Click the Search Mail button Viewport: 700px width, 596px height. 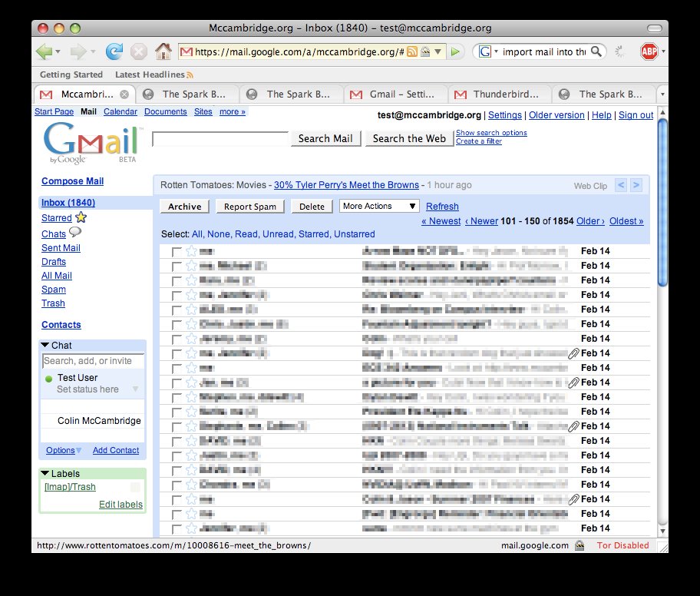(325, 138)
